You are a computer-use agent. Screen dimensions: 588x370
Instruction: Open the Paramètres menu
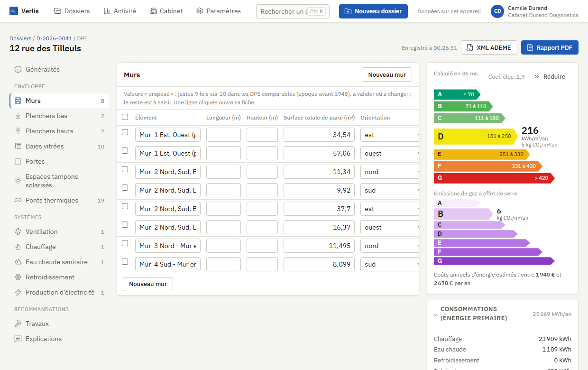(219, 11)
